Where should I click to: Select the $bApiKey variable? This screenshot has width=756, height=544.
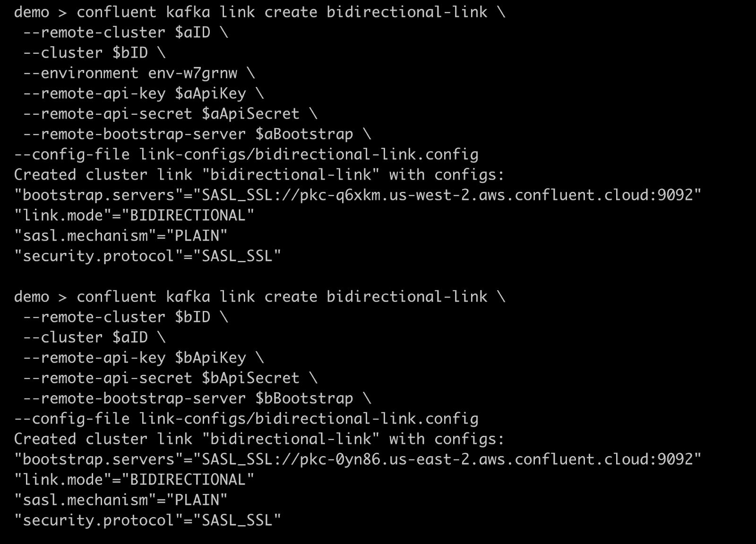[210, 358]
